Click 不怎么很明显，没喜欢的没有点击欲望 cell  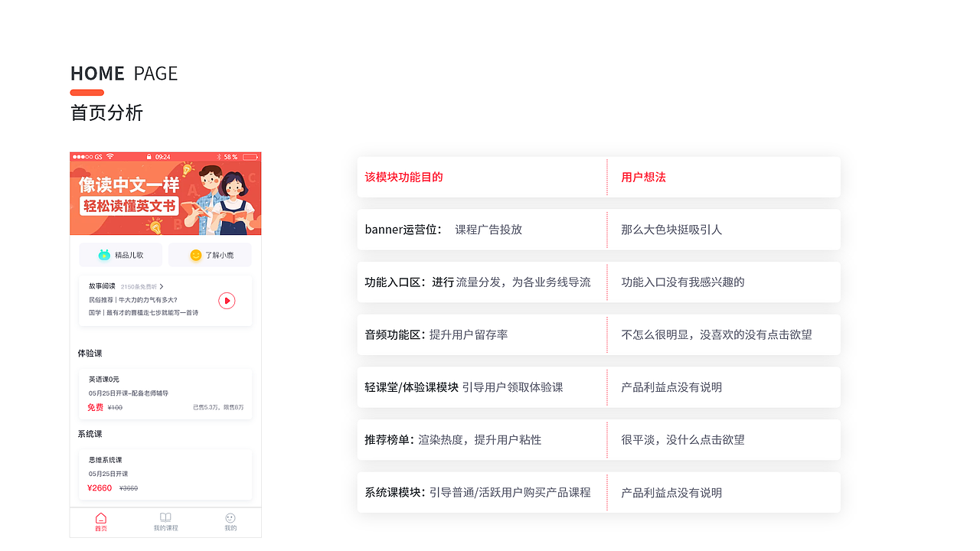click(x=717, y=334)
